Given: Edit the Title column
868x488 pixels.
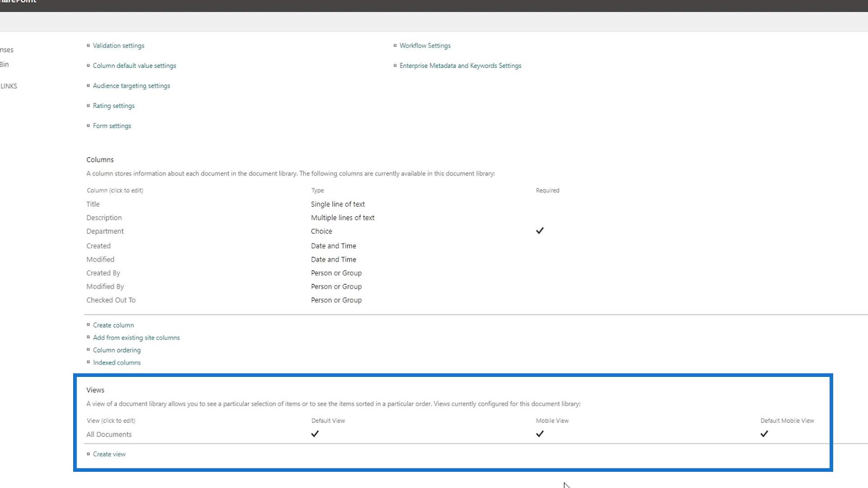Looking at the screenshot, I should click(93, 204).
